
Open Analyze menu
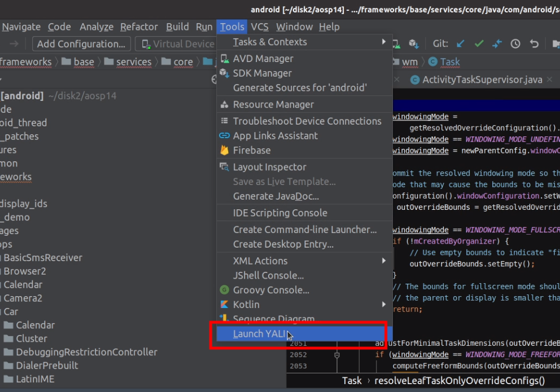click(x=97, y=27)
